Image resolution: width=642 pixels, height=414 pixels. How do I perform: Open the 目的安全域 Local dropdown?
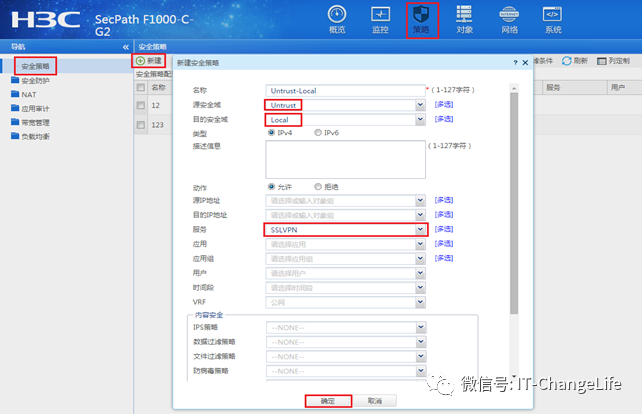tap(420, 120)
